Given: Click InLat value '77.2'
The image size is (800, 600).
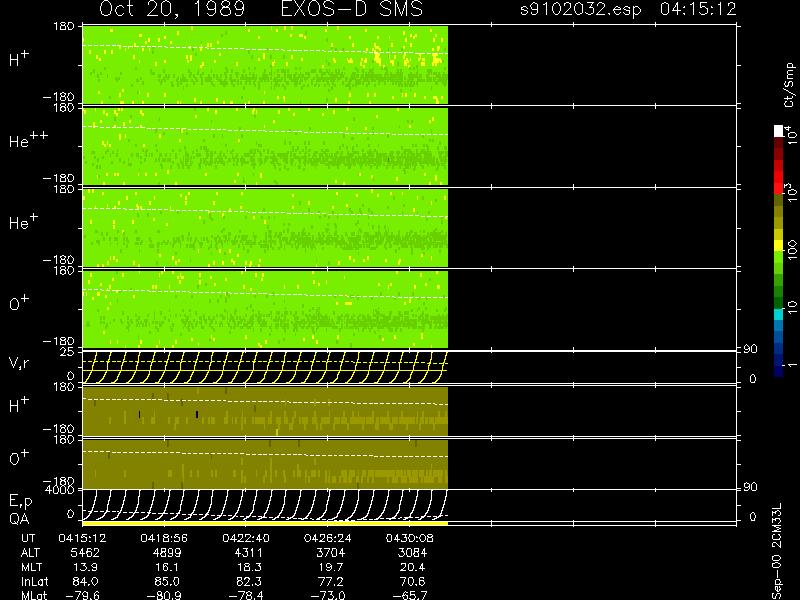Looking at the screenshot, I should [x=331, y=581].
